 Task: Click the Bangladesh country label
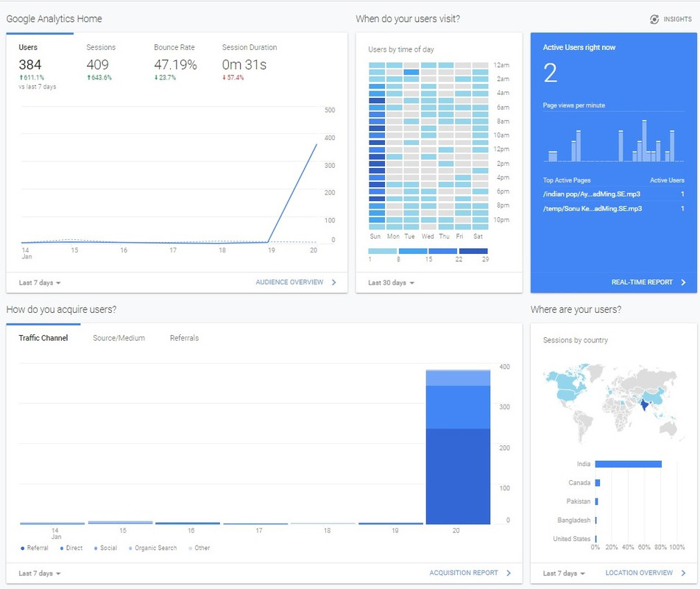[574, 521]
